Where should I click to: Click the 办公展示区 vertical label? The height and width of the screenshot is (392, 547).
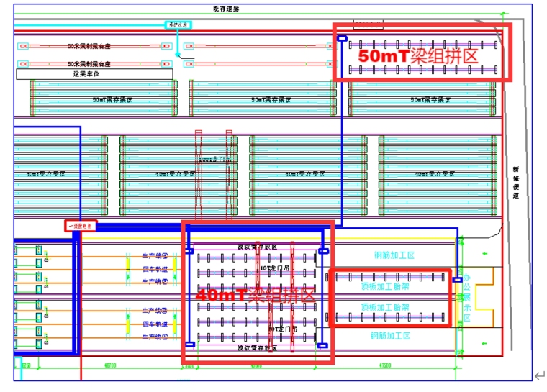[466, 297]
